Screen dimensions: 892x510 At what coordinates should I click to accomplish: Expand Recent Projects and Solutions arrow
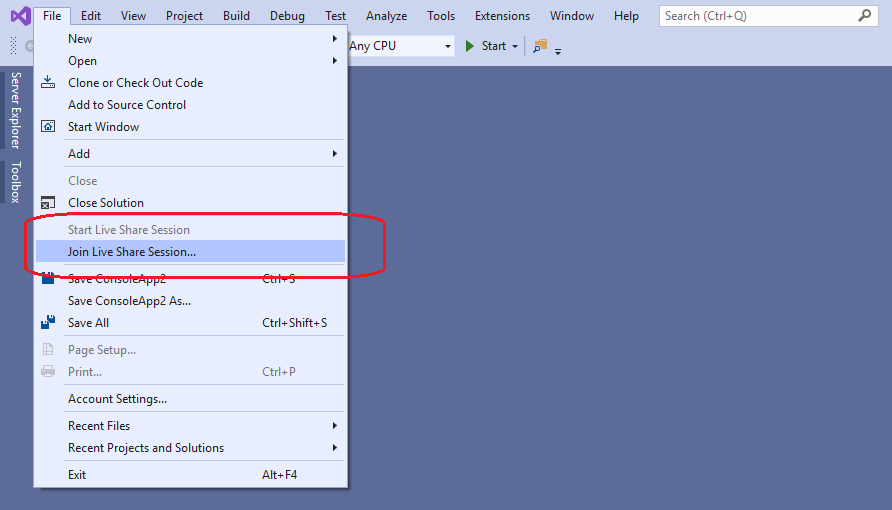coord(334,447)
